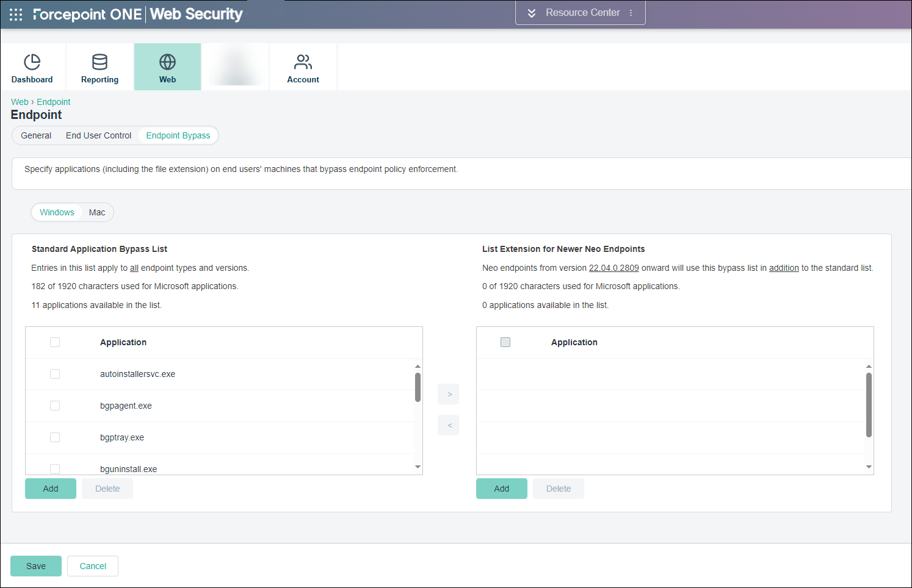Viewport: 912px width, 588px height.
Task: Follow the Web breadcrumb link
Action: (x=20, y=102)
